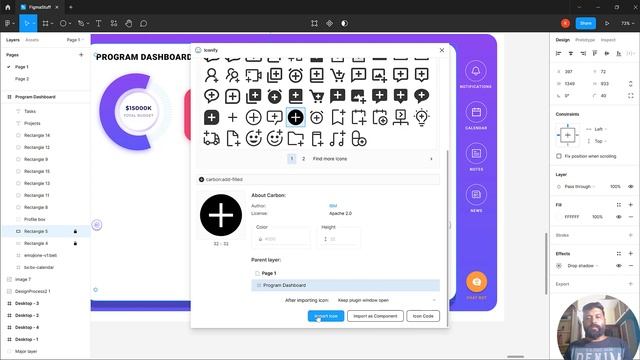The height and width of the screenshot is (360, 640).
Task: Toggle Fix position when scrolling checkbox
Action: click(559, 156)
